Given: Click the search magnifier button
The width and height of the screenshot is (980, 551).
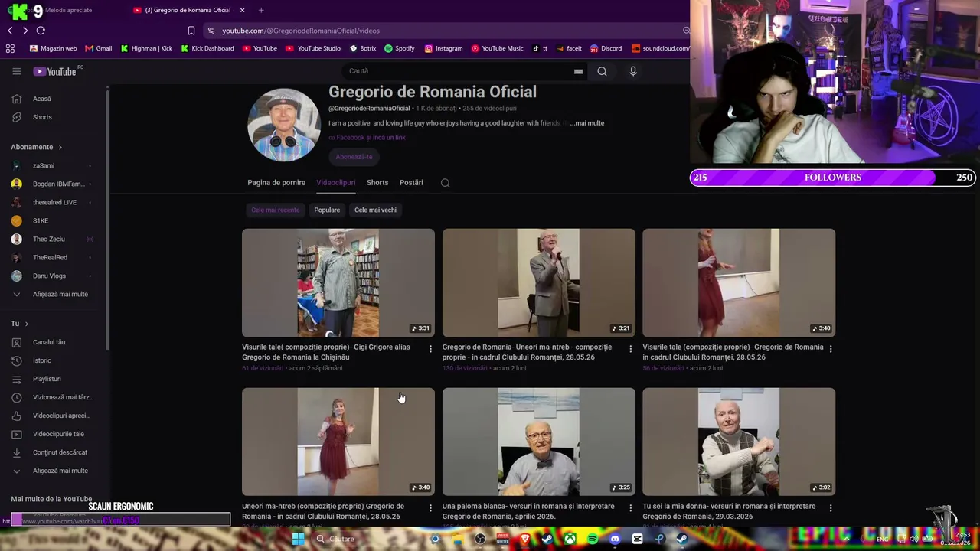Looking at the screenshot, I should click(602, 71).
